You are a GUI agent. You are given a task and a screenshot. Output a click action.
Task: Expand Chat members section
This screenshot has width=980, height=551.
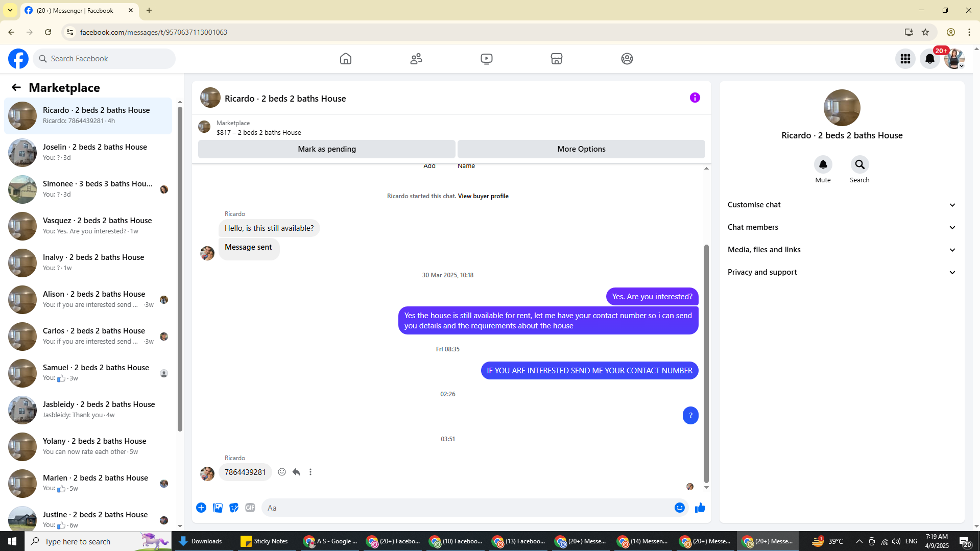[842, 227]
